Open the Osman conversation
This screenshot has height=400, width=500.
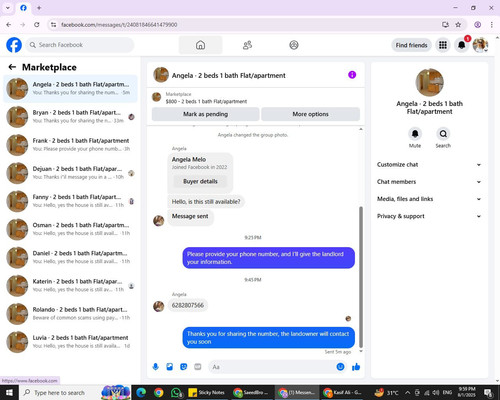(x=70, y=229)
